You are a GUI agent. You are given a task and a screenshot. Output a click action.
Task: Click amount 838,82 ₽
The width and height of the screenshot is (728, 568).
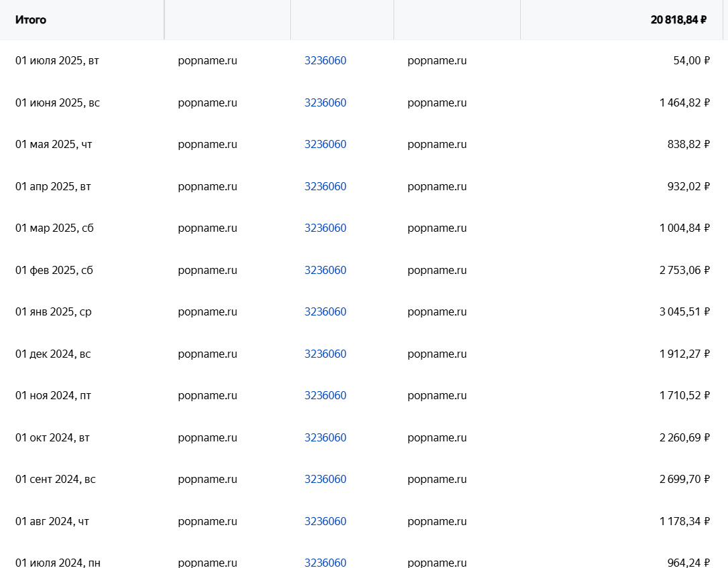[x=688, y=144]
